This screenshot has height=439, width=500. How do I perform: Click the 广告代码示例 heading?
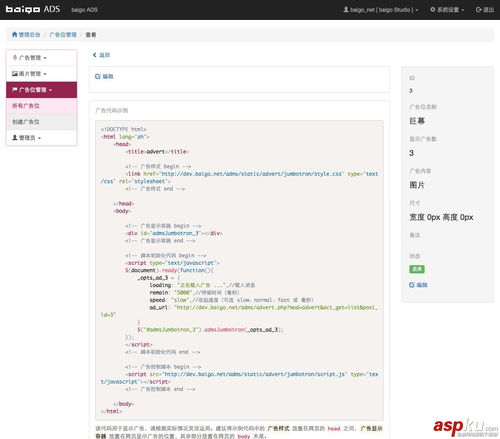(x=112, y=110)
